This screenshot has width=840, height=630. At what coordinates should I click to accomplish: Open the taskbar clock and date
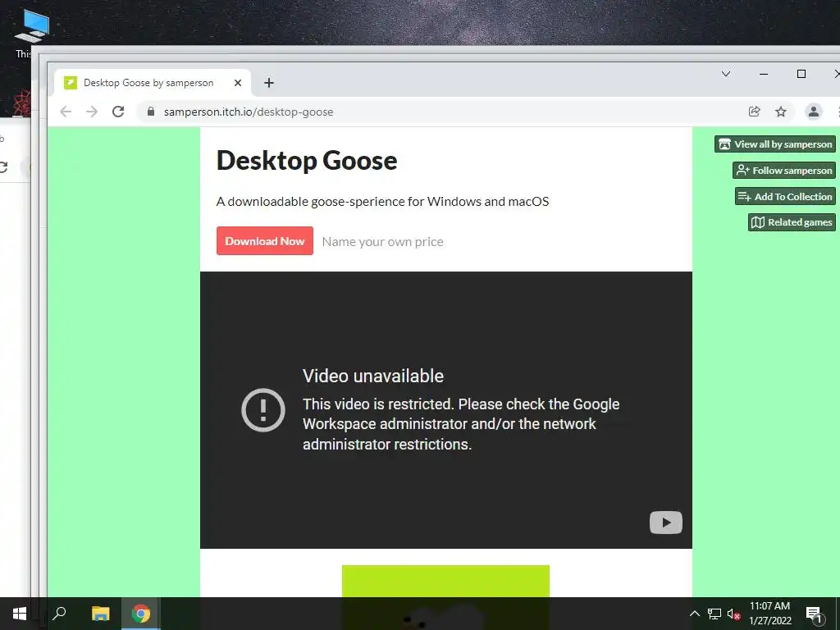pos(769,614)
